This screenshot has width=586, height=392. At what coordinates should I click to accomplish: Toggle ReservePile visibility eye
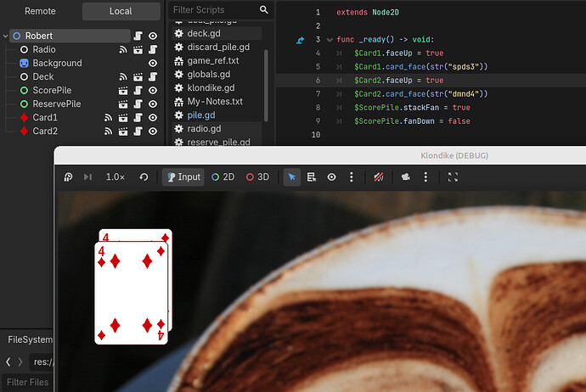153,104
